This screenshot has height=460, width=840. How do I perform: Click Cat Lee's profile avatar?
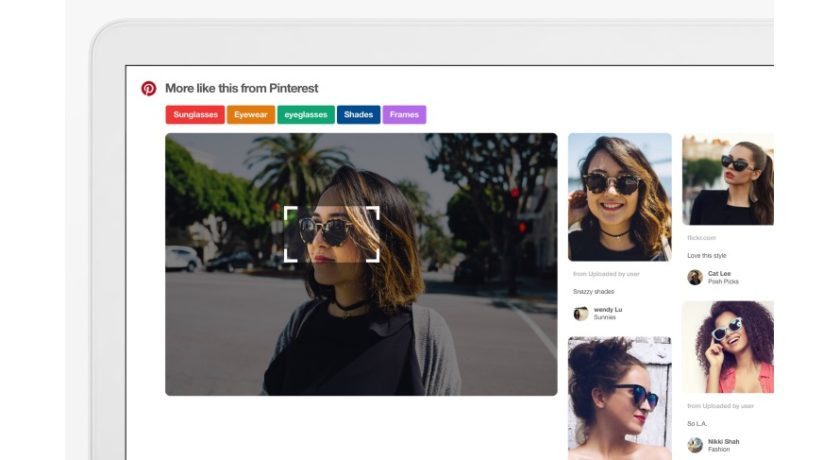pyautogui.click(x=695, y=278)
